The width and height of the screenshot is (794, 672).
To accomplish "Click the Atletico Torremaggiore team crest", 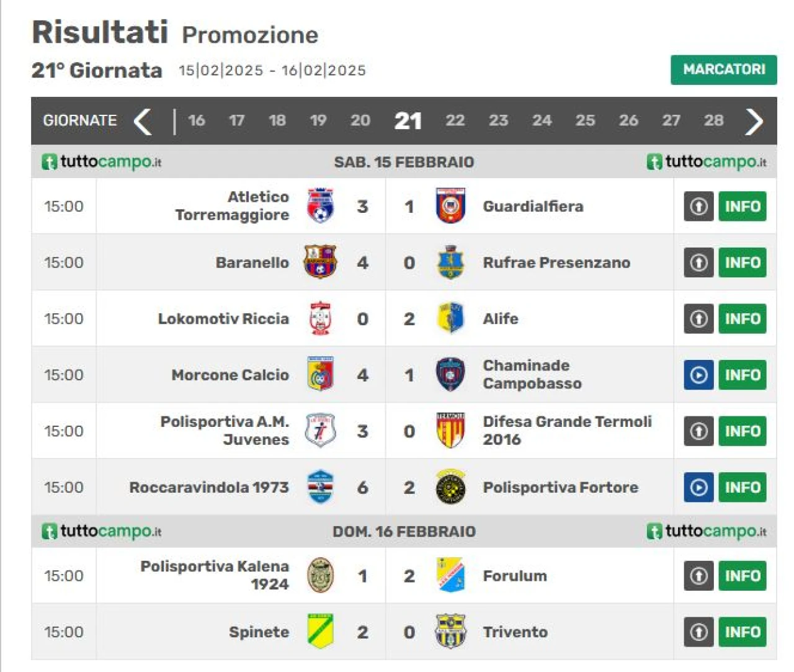I will (x=320, y=206).
